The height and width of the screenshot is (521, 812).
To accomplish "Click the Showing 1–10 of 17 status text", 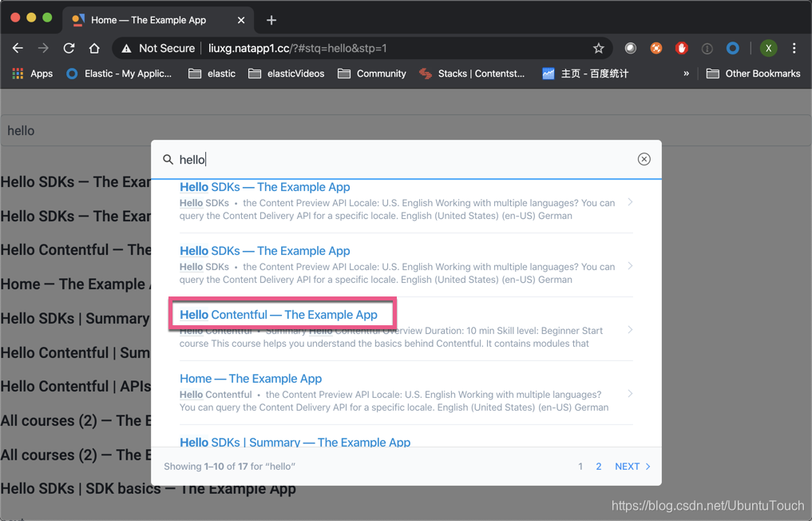I will click(229, 467).
